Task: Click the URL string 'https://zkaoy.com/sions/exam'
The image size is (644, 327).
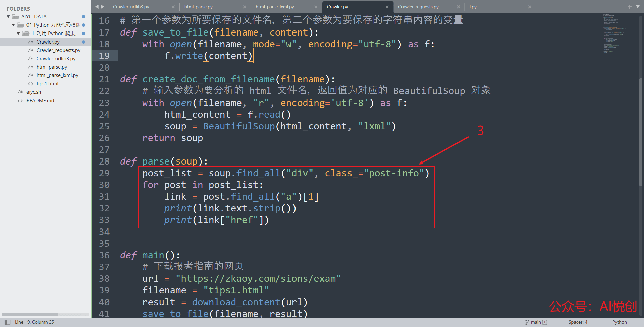Action: click(x=258, y=279)
